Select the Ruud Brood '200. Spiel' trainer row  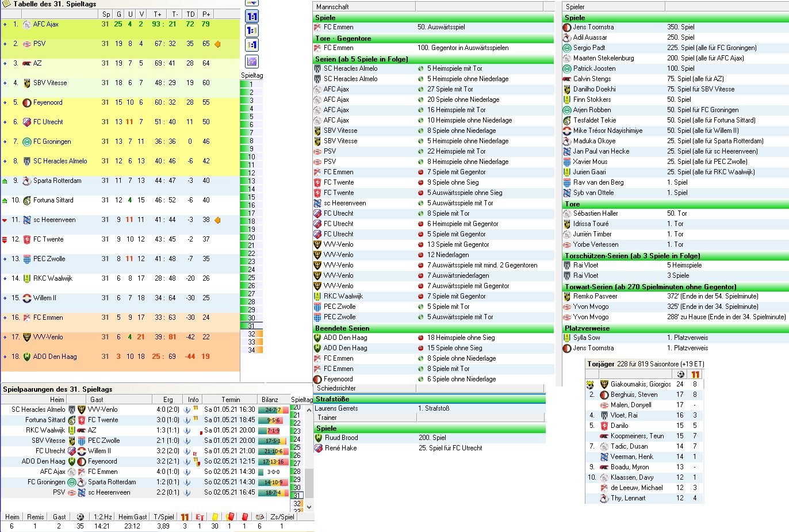pos(430,438)
